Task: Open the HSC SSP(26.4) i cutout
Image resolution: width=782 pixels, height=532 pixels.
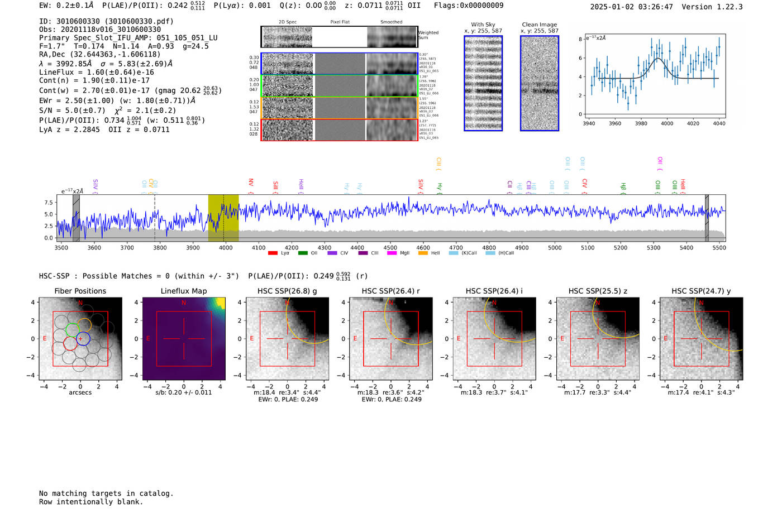Action: (x=494, y=339)
